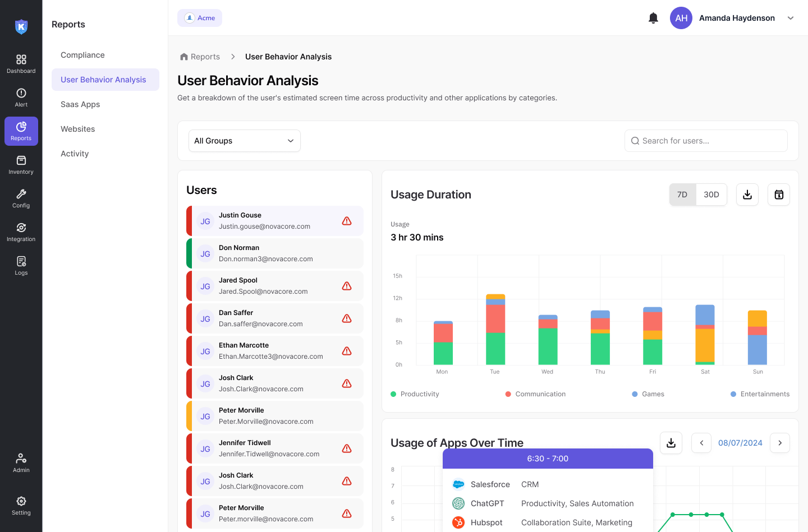Click the notification bell icon
The width and height of the screenshot is (808, 532).
tap(653, 18)
